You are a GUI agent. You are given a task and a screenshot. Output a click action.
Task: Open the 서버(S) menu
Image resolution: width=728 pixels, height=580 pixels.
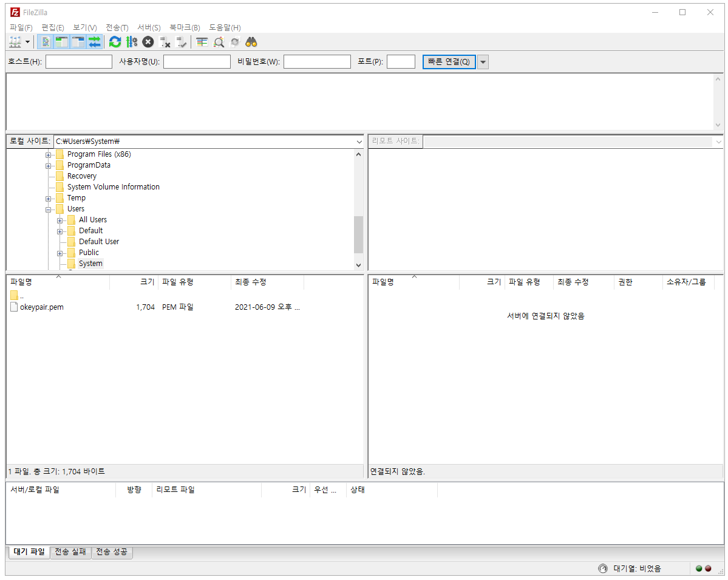149,27
